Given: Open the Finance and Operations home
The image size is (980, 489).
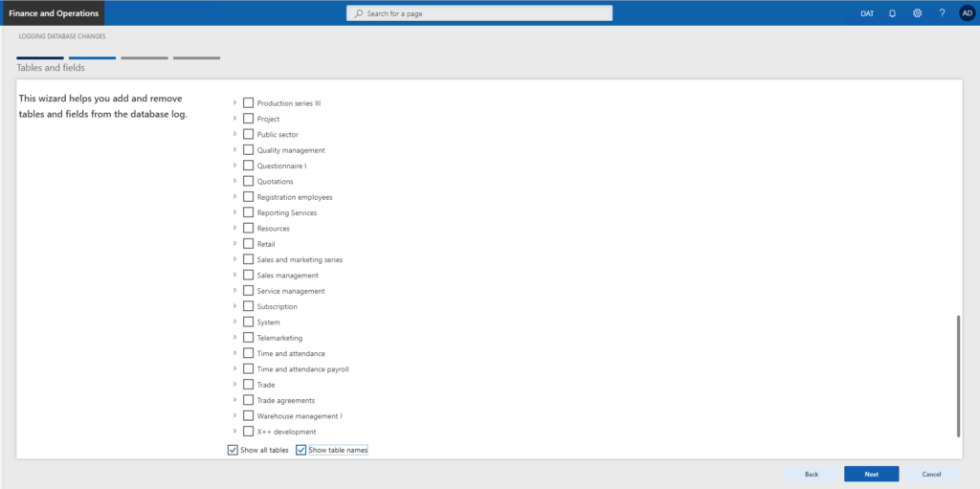Looking at the screenshot, I should [54, 13].
